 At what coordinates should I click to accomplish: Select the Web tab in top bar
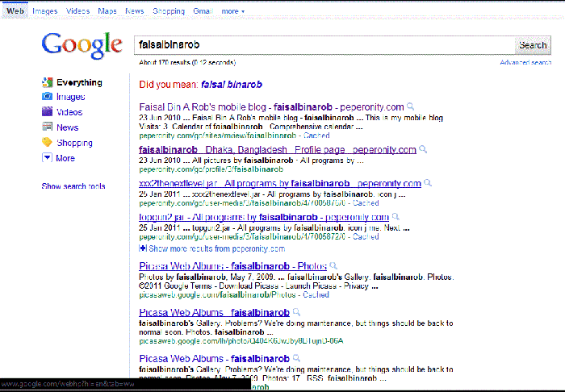[x=15, y=10]
